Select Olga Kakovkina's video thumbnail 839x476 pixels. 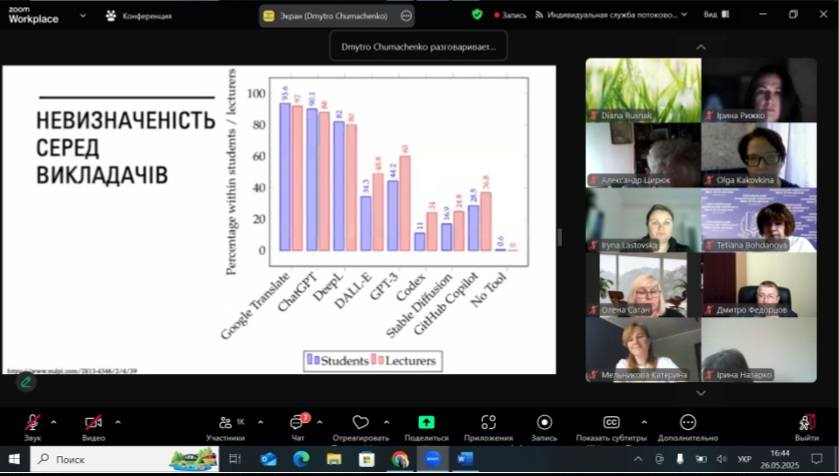[758, 155]
